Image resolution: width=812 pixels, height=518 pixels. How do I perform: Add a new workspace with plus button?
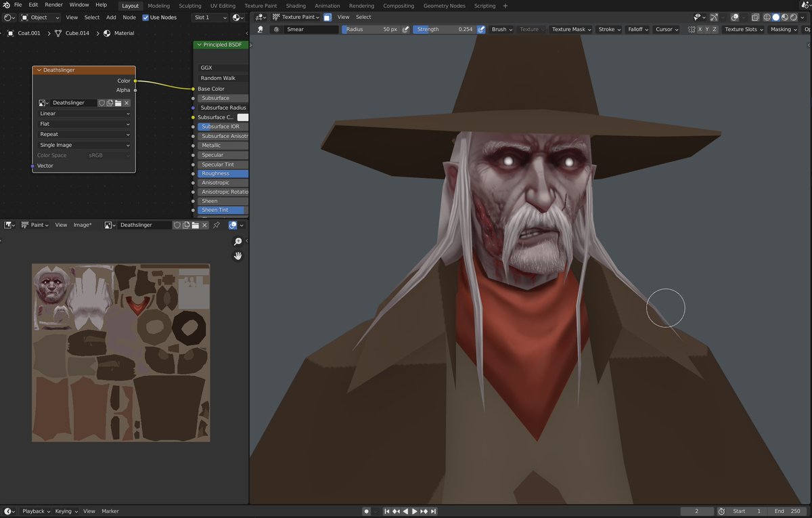[505, 5]
